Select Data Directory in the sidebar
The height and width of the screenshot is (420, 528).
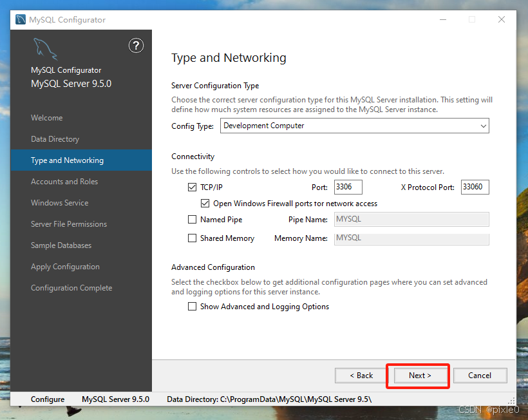pos(55,139)
